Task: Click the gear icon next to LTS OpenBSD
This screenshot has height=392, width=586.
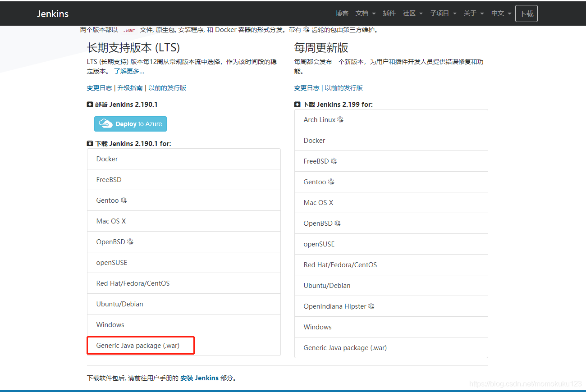Action: coord(130,241)
